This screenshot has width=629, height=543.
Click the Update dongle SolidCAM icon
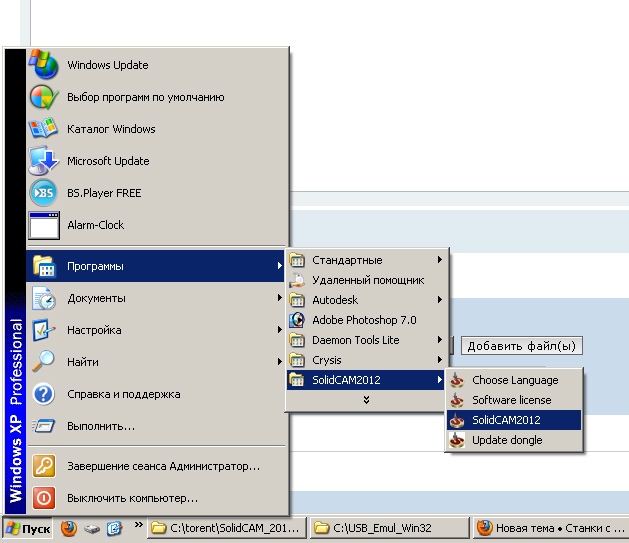click(x=457, y=440)
